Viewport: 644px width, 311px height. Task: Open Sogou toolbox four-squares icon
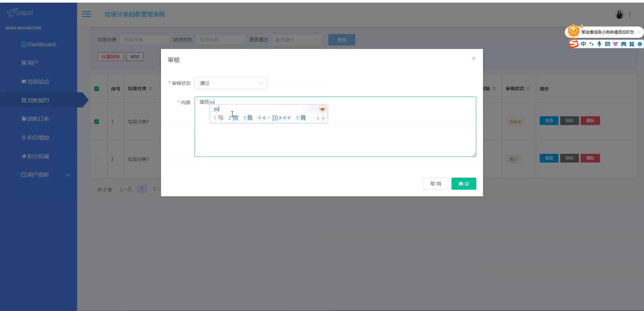tap(632, 44)
